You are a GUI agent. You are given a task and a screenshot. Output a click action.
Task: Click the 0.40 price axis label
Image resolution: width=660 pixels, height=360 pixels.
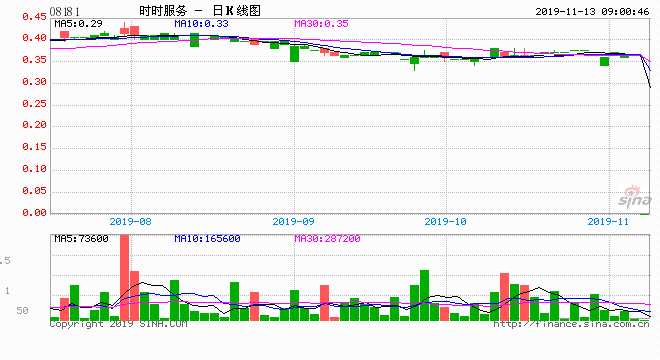tap(34, 38)
